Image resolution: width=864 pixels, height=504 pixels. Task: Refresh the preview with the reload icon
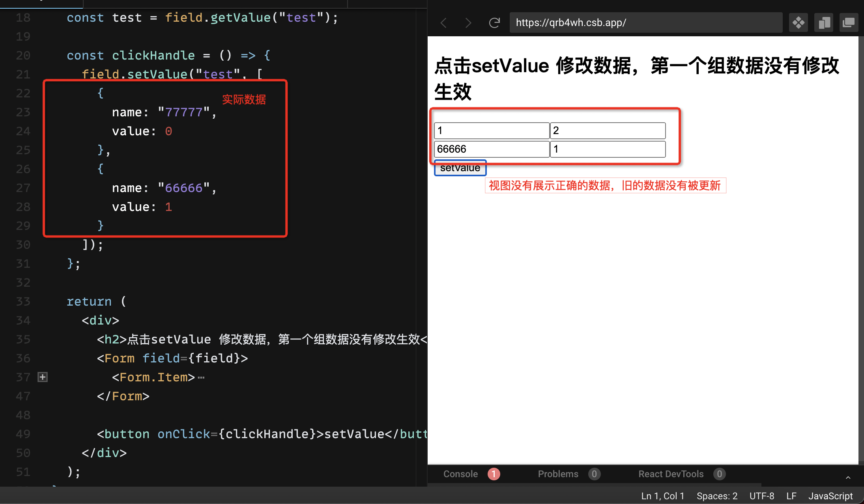pyautogui.click(x=494, y=23)
